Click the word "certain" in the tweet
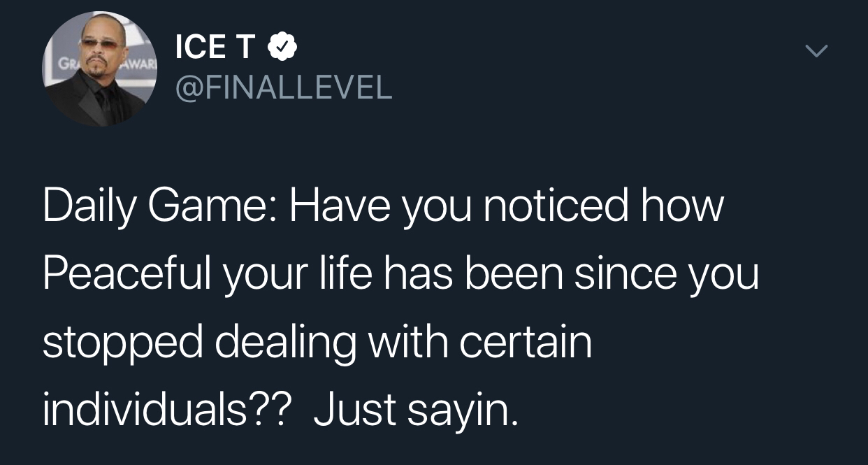This screenshot has width=868, height=465. pos(524,343)
